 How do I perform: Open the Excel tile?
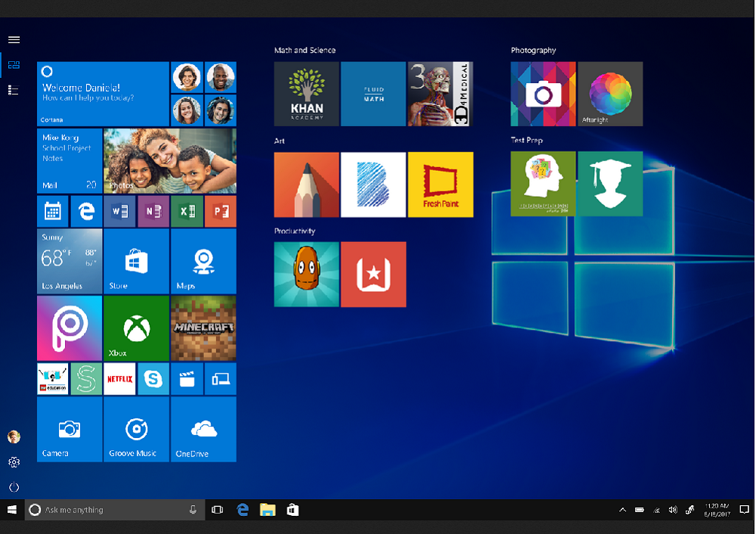(x=187, y=211)
